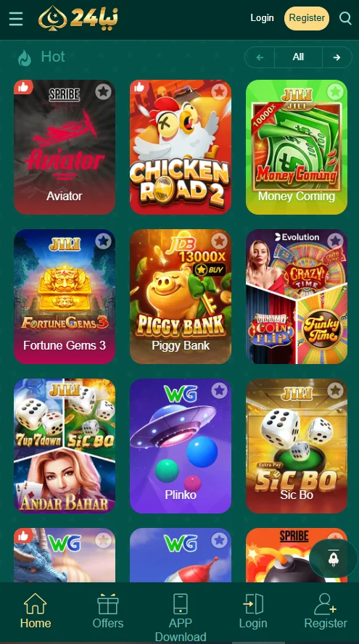Open the Chicken Road 2 game tile
Viewport: 359px width, 644px height.
click(x=181, y=147)
